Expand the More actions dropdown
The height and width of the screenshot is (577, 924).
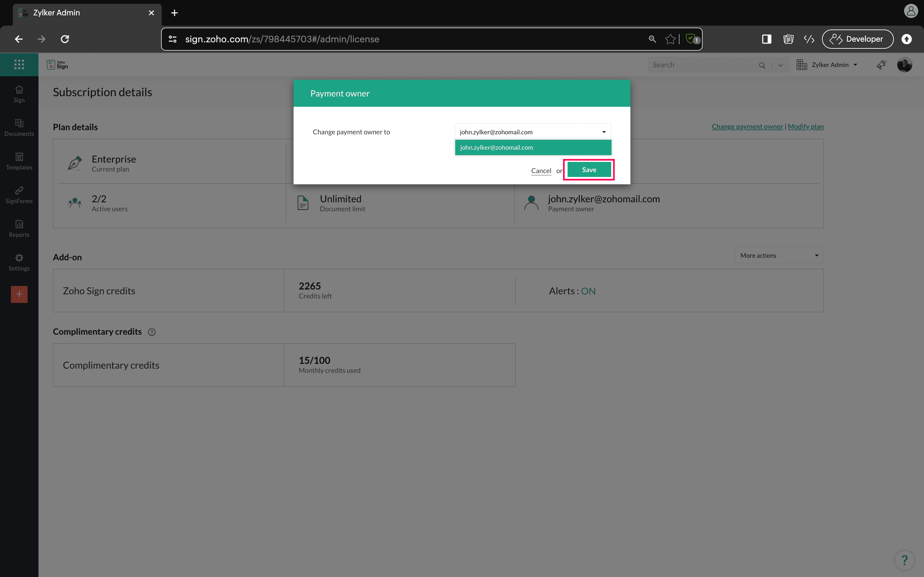(779, 255)
